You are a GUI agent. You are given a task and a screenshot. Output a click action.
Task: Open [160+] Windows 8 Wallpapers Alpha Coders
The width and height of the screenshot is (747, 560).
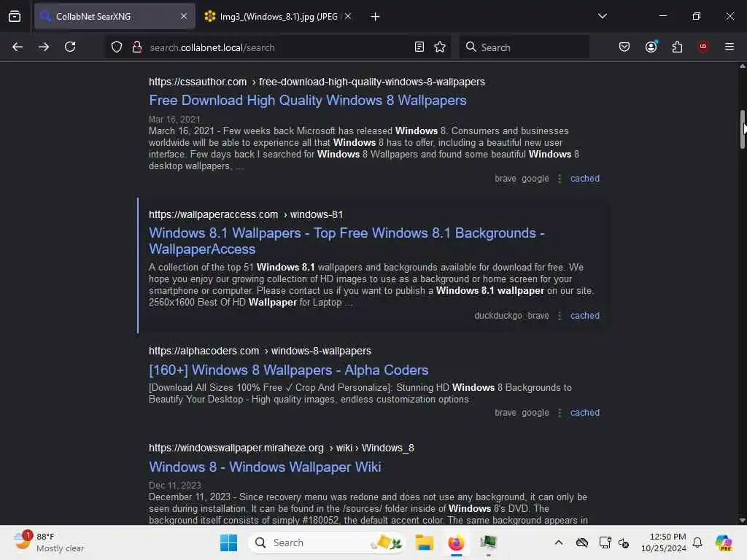click(x=288, y=370)
